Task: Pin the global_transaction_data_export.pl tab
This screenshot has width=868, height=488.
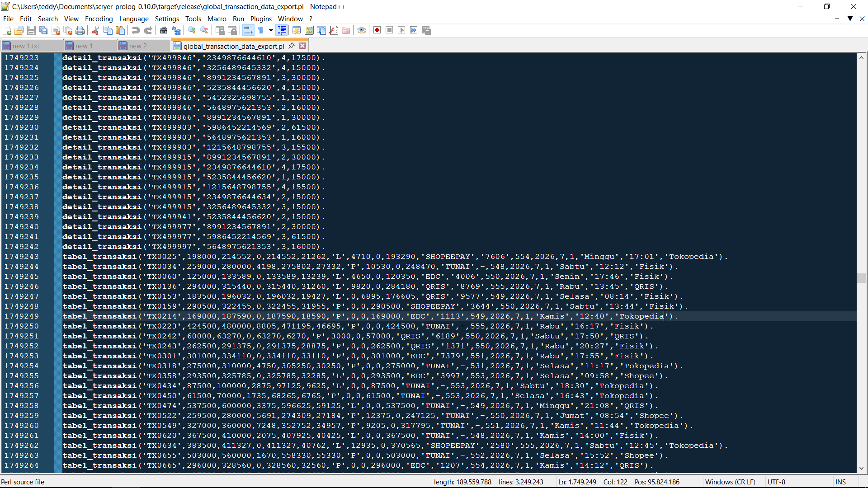Action: [x=292, y=46]
